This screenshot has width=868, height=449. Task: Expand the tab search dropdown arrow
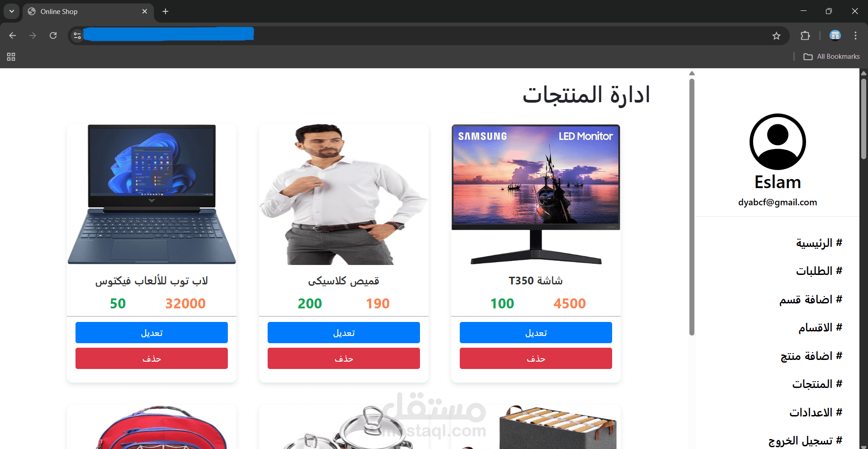pyautogui.click(x=12, y=11)
